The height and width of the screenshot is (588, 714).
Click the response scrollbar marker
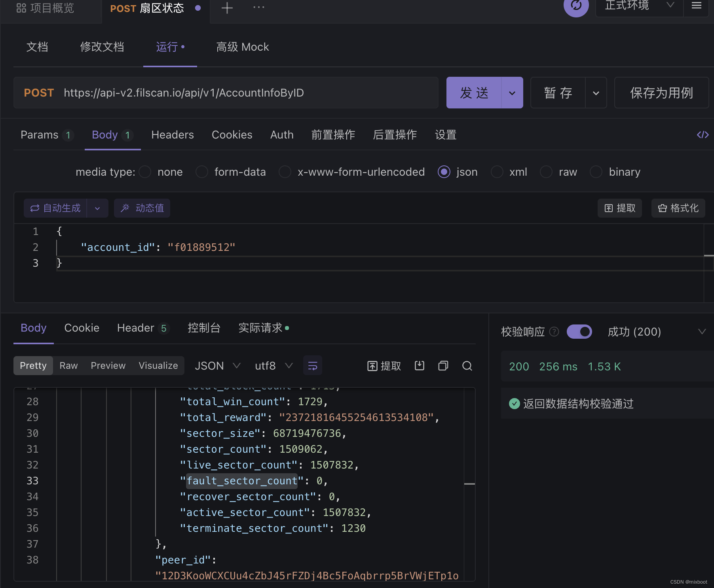(x=469, y=484)
